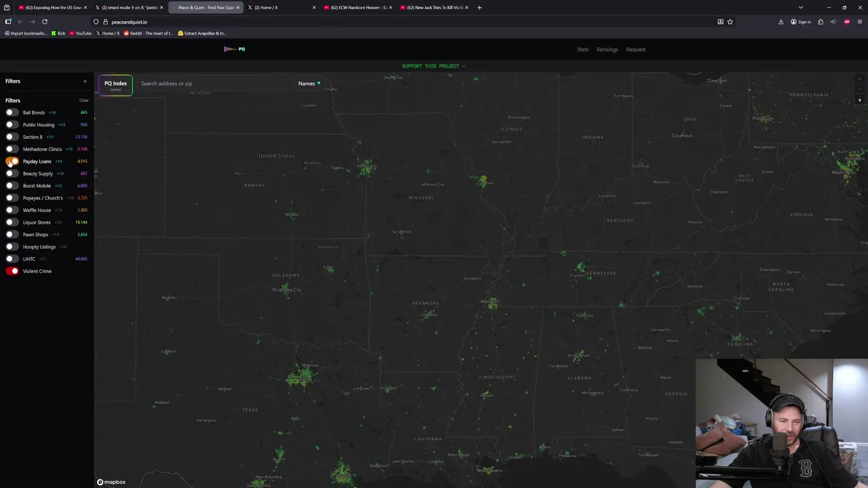868x488 pixels.
Task: Open the Reddit bookmark
Action: pos(149,33)
